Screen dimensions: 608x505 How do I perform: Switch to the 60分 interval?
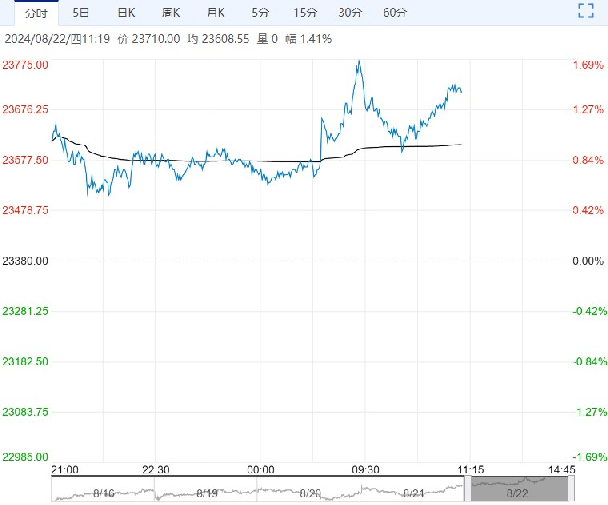395,13
